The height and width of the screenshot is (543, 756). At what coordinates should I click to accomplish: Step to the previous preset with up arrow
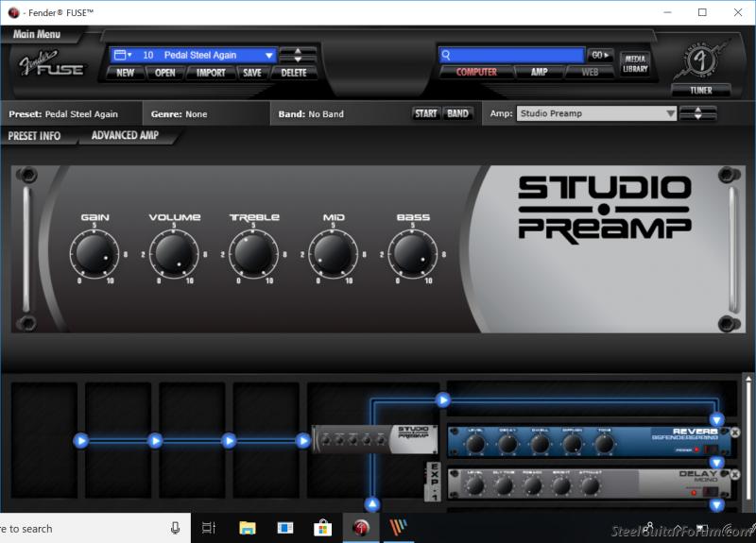tap(298, 51)
